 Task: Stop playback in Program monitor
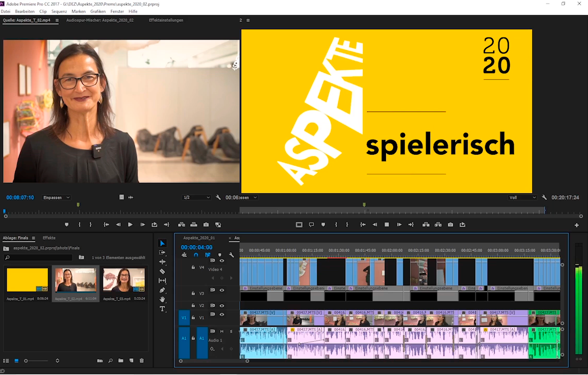(x=386, y=224)
